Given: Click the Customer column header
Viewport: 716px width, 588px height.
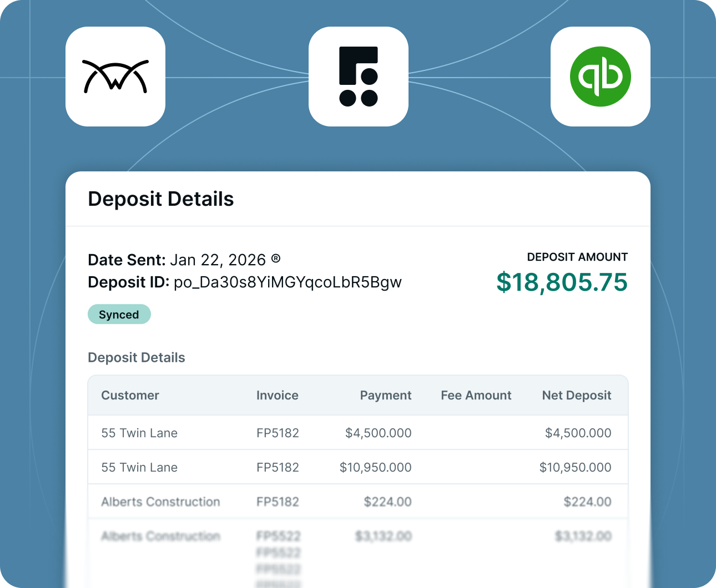Looking at the screenshot, I should (130, 396).
